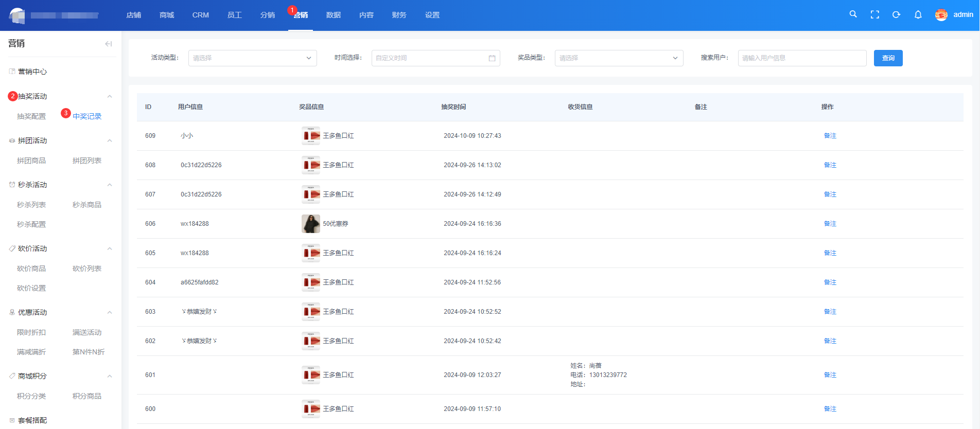Toggle fullscreen mode icon

point(875,14)
